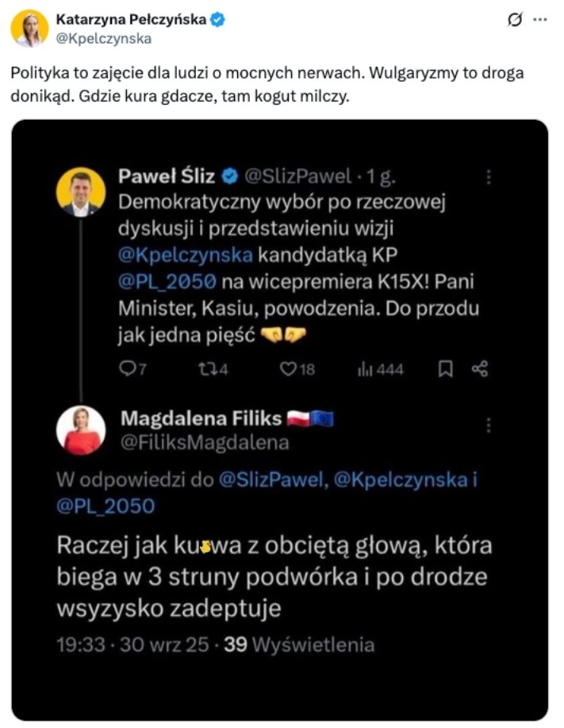This screenshot has width=564, height=728.
Task: Open the Katarzyna Pełczyńska profile name link
Action: coord(129,19)
